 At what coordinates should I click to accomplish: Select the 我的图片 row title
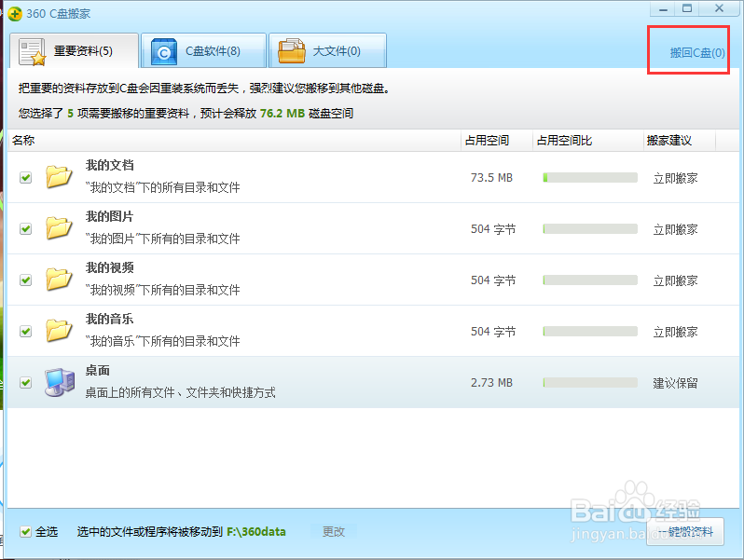pyautogui.click(x=110, y=216)
